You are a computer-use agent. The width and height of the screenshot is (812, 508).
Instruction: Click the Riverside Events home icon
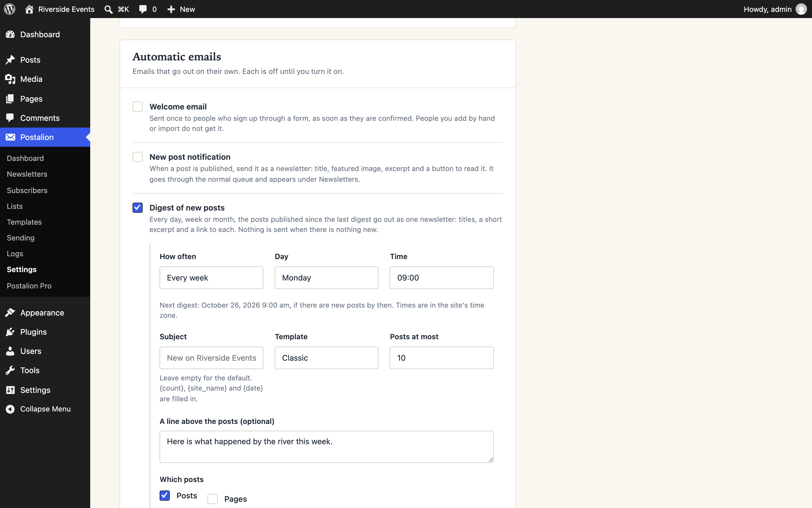(29, 9)
